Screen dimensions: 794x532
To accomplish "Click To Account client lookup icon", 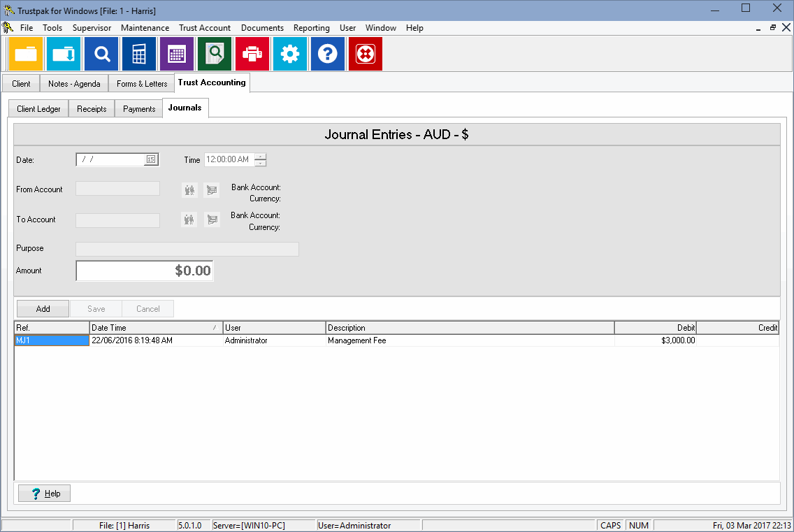I will [x=189, y=220].
